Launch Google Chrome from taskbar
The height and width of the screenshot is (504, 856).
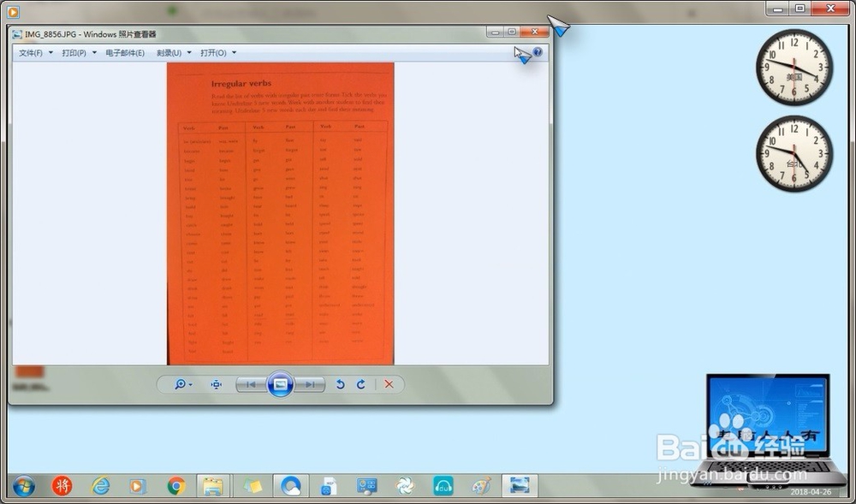pyautogui.click(x=176, y=485)
